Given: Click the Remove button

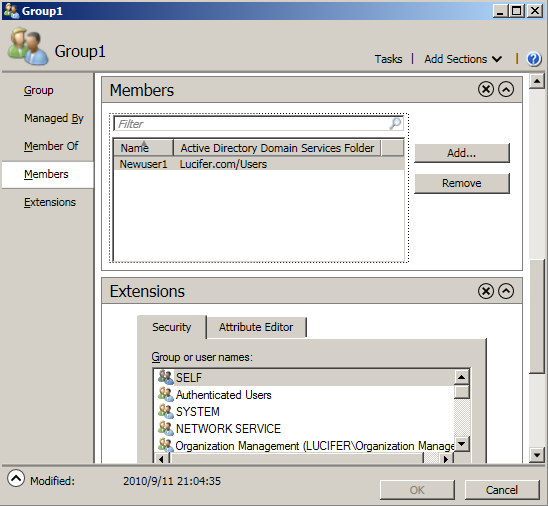Looking at the screenshot, I should (462, 183).
